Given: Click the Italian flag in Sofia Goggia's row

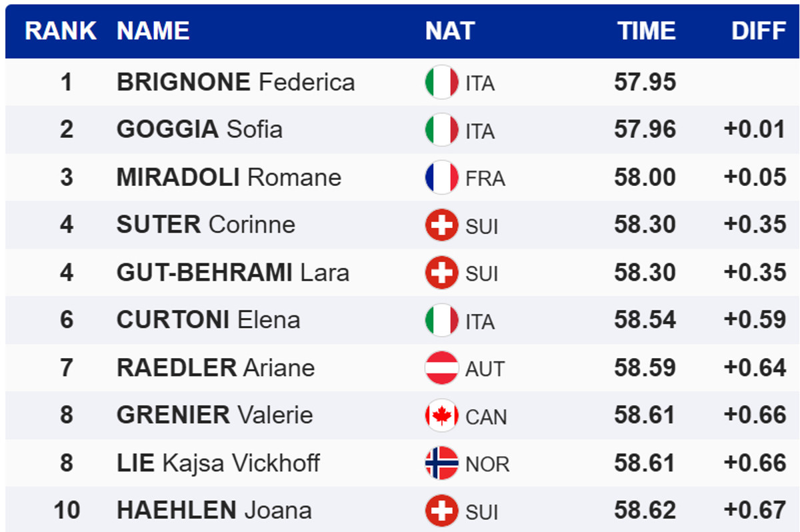Looking at the screenshot, I should 441,130.
